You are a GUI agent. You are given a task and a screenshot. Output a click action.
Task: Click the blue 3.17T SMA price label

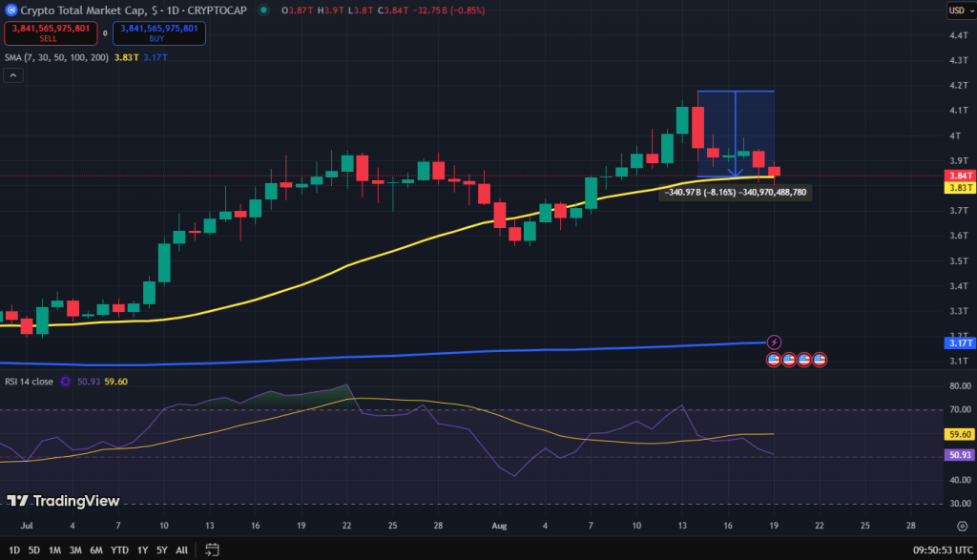960,342
